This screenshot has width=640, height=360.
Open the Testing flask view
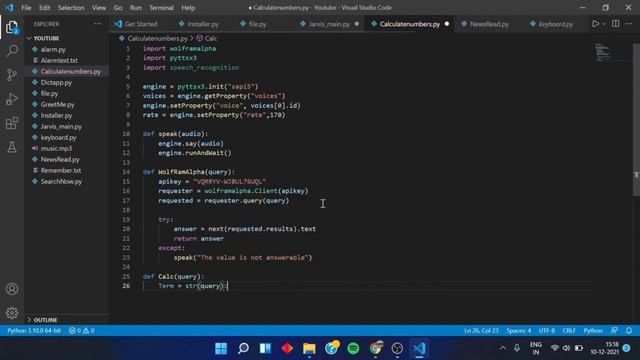(x=12, y=147)
